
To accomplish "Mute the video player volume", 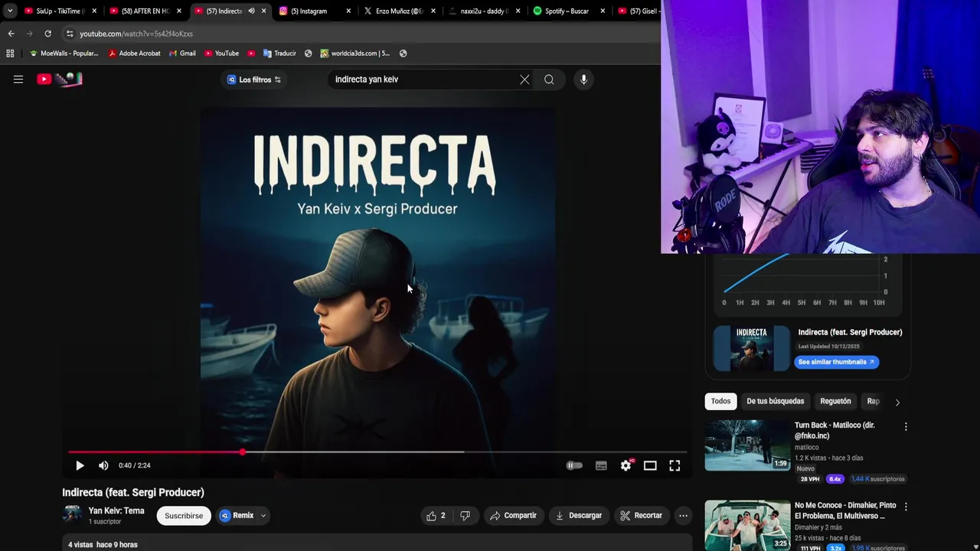I will click(103, 465).
